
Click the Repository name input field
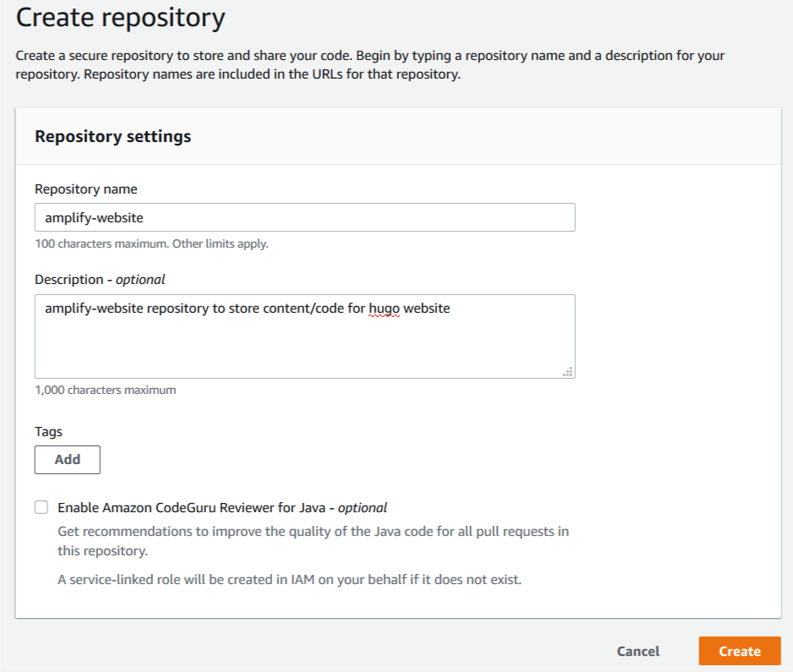(x=304, y=217)
